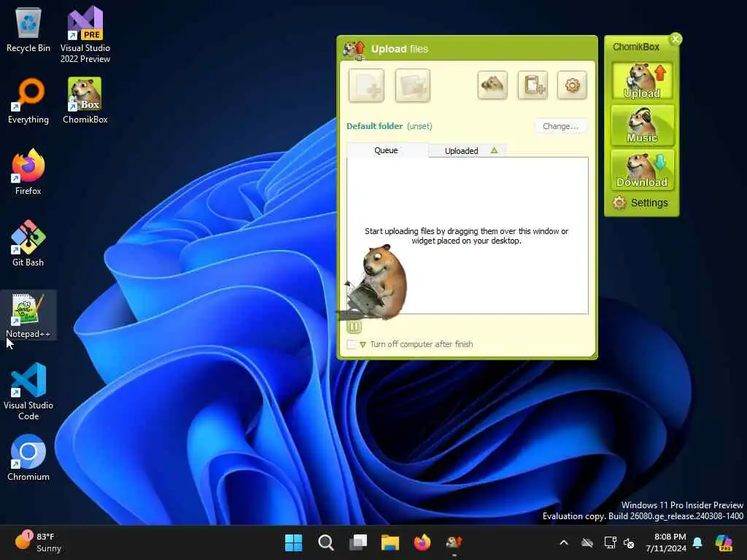
Task: Click the network tray icon
Action: [x=610, y=542]
